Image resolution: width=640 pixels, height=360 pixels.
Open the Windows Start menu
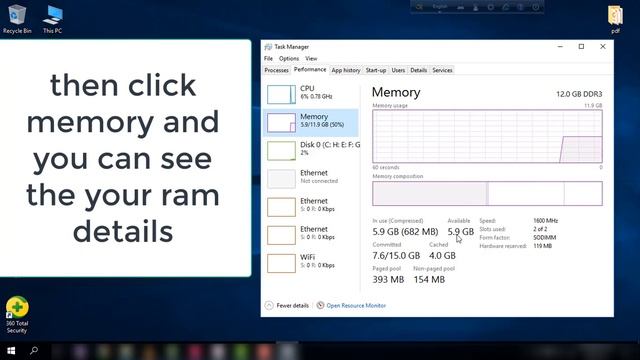pyautogui.click(x=11, y=351)
